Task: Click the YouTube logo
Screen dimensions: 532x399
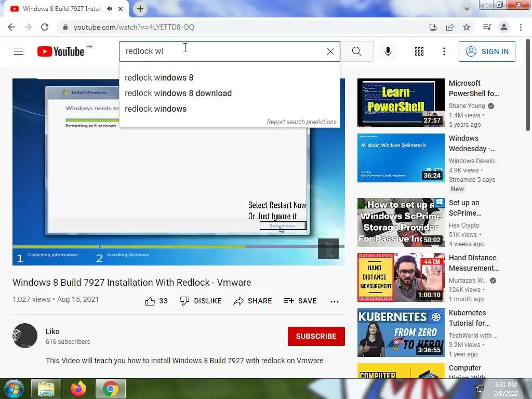Action: point(61,51)
